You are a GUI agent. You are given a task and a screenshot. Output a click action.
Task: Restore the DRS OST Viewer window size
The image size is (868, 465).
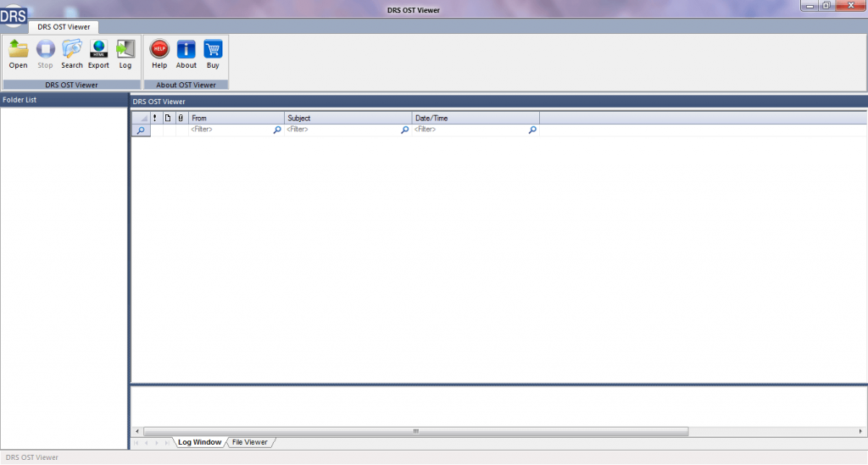click(826, 6)
